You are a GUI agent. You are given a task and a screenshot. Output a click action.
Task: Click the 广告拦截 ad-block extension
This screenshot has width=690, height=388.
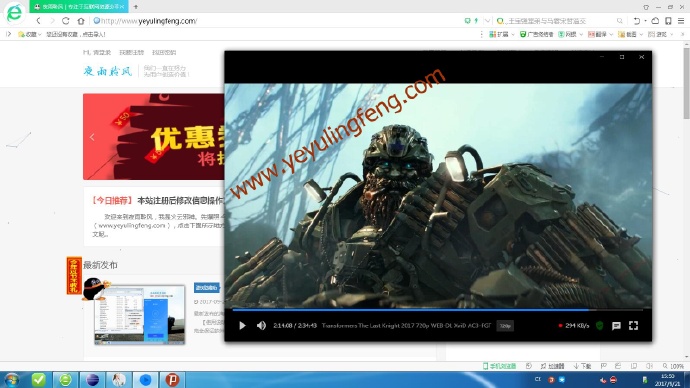[536, 34]
